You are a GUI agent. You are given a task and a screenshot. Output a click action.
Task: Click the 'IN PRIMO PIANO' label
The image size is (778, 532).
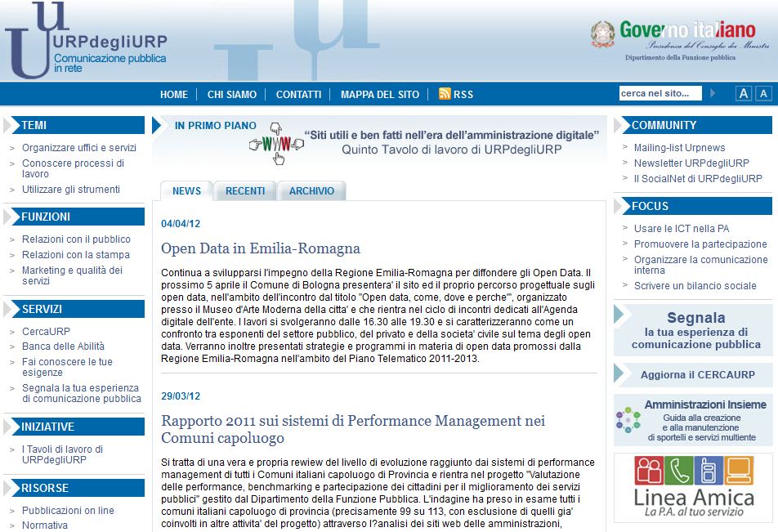216,126
